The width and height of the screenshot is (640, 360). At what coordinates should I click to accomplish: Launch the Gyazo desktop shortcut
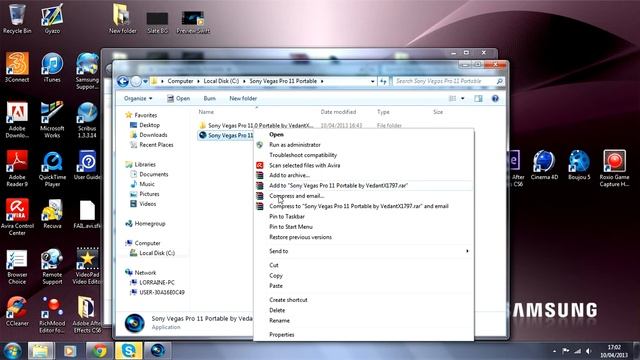click(x=52, y=18)
